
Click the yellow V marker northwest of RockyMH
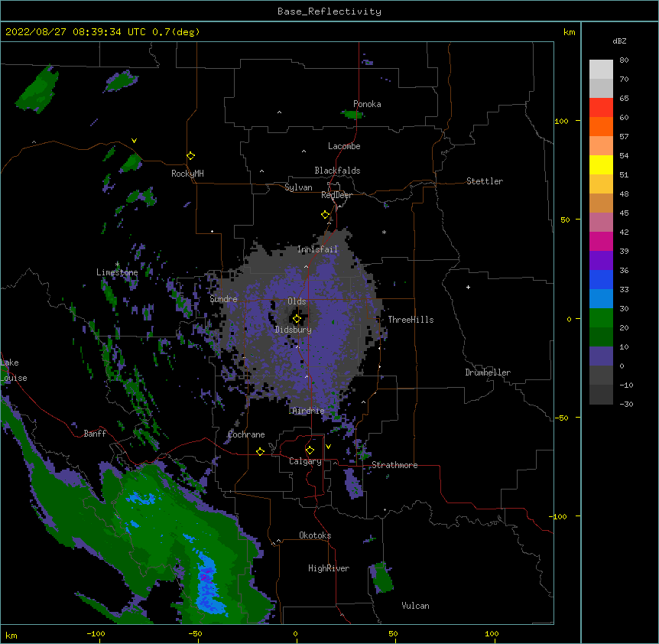(134, 141)
